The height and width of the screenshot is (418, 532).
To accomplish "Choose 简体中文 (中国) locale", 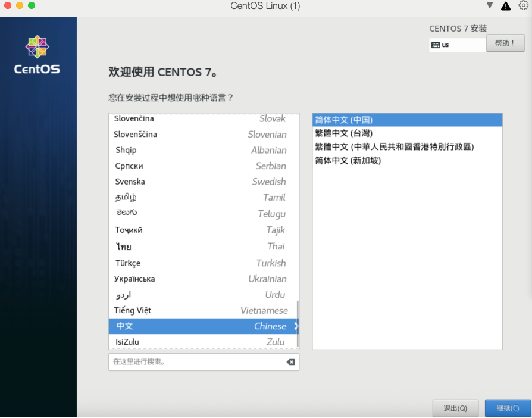I will coord(407,120).
